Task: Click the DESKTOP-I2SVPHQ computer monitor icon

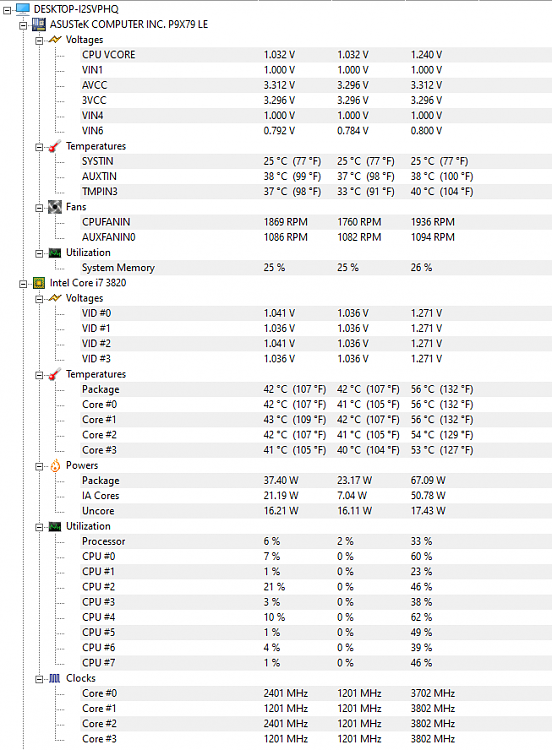Action: pos(23,9)
